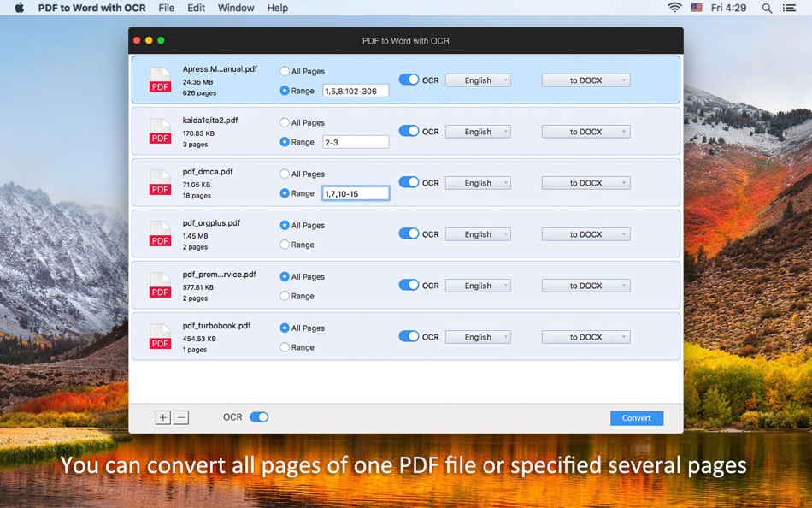Edit range field containing 1,5,8,102-306

356,91
